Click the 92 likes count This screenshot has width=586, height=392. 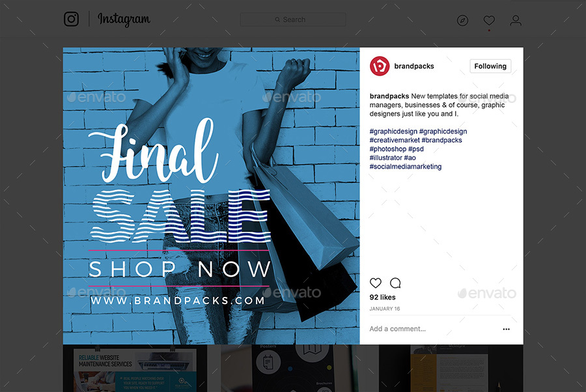click(382, 298)
